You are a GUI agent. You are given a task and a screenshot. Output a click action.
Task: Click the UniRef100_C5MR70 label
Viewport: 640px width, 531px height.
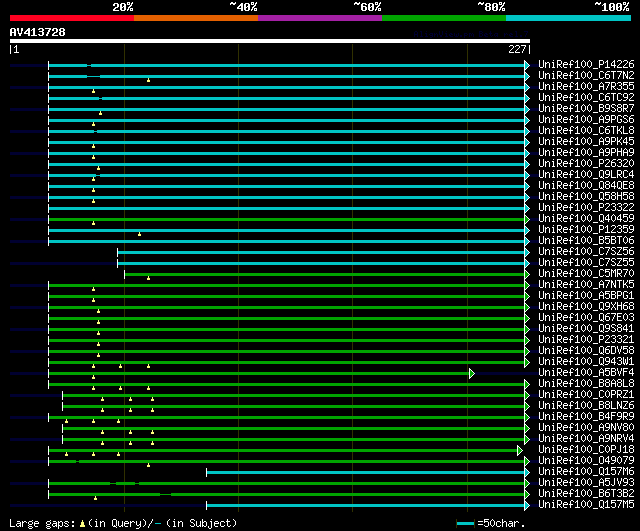[x=586, y=274]
